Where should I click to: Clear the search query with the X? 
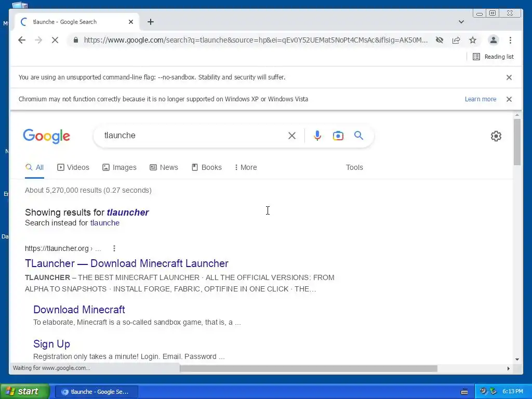(x=292, y=136)
